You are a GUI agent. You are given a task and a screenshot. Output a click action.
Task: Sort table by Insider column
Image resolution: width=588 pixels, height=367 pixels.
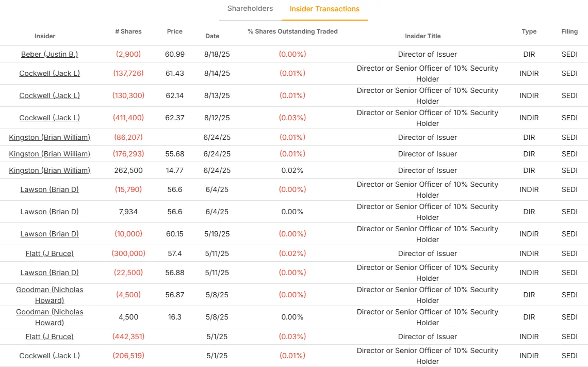point(45,36)
